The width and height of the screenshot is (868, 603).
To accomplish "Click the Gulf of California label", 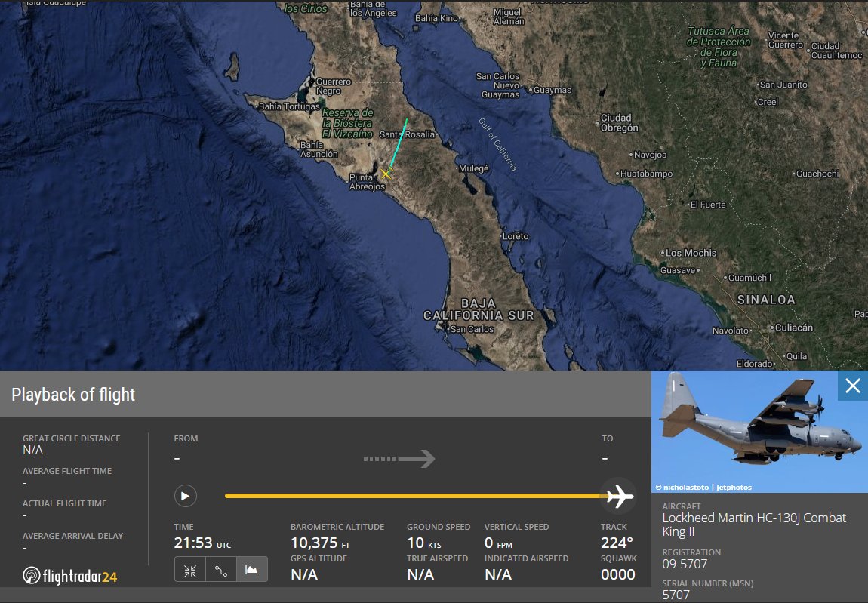I will click(497, 144).
